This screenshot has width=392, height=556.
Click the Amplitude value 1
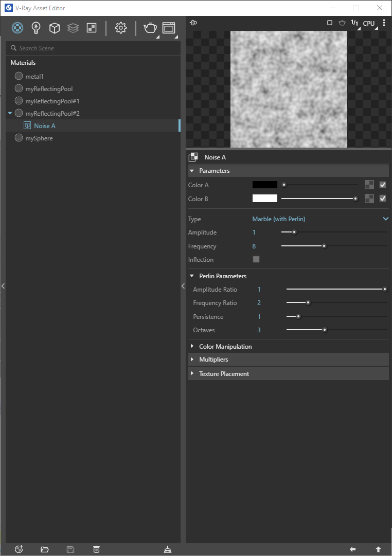point(254,232)
